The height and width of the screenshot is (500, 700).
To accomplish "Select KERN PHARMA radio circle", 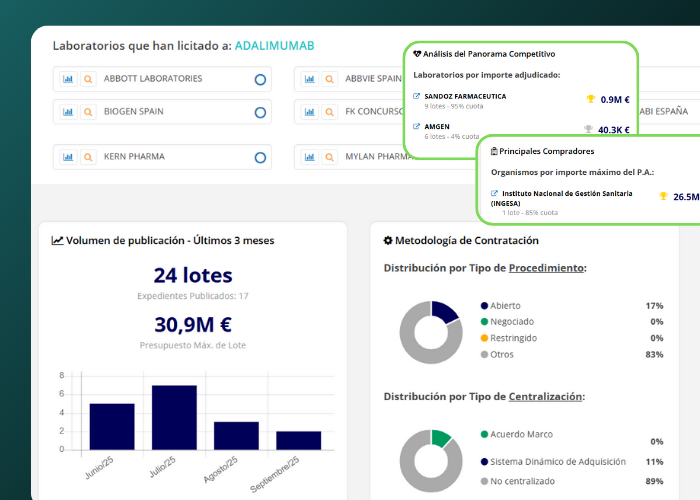I will coord(260,158).
